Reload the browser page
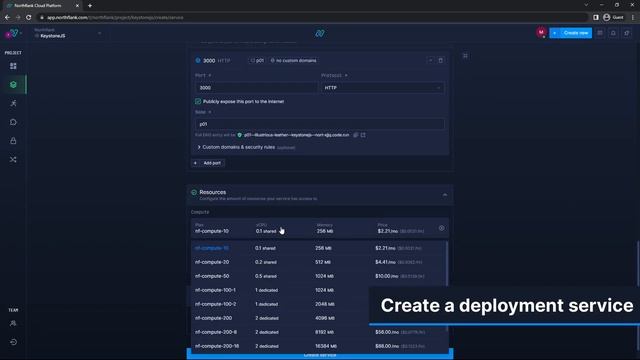The width and height of the screenshot is (640, 360). pos(29,18)
